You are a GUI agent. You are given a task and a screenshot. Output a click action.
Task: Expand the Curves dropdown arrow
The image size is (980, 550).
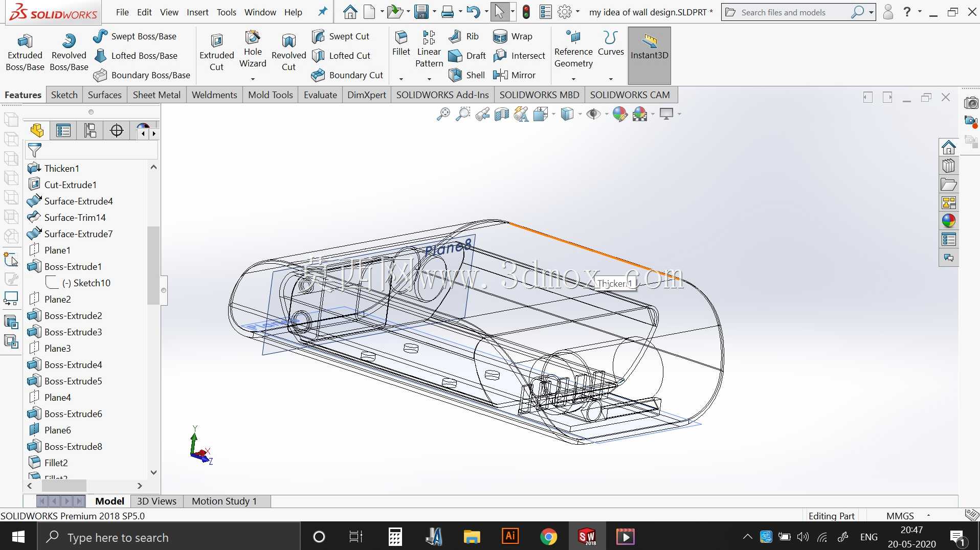[611, 79]
